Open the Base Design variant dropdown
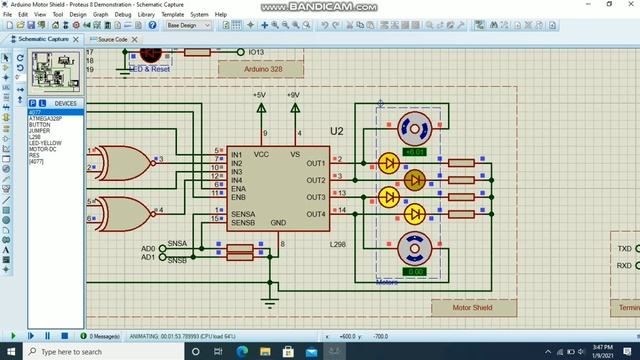 click(x=188, y=25)
